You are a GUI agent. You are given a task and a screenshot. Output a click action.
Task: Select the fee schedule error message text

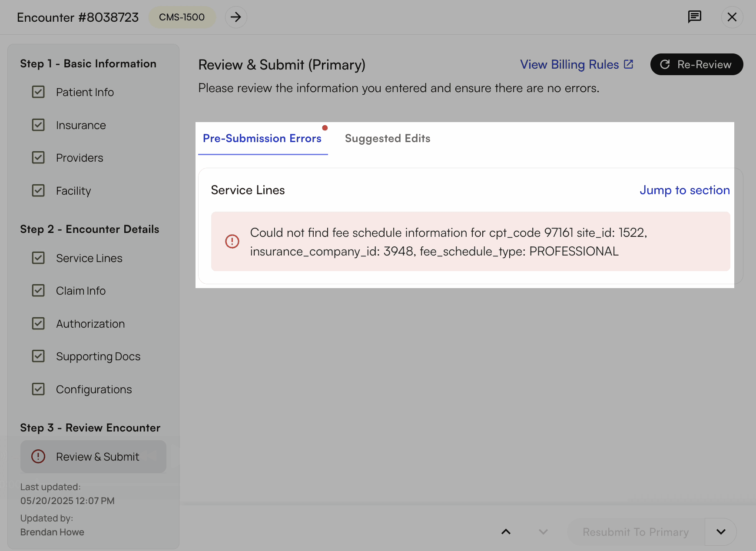(448, 242)
